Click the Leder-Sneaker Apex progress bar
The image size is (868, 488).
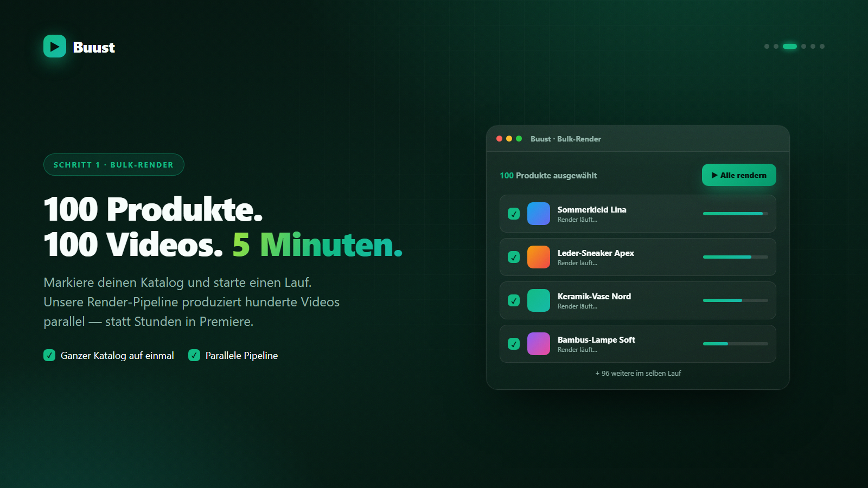coord(736,257)
